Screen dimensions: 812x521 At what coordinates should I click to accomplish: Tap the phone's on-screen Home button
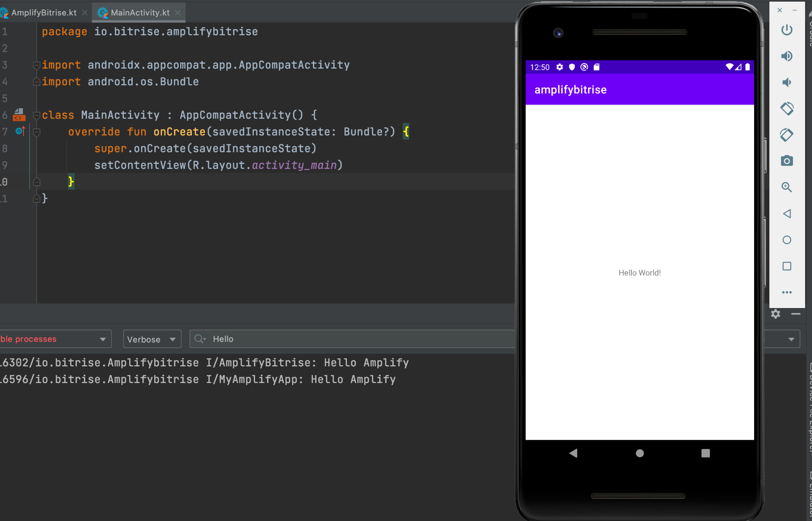click(640, 453)
